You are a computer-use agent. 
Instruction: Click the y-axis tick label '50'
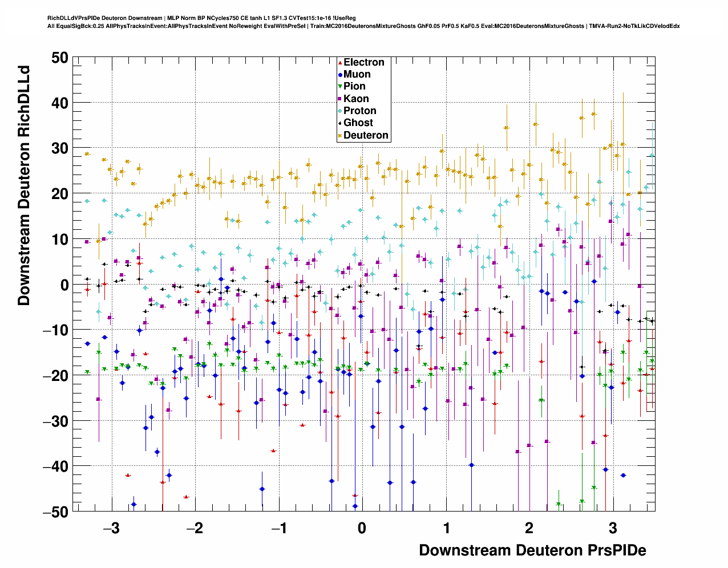(x=59, y=58)
